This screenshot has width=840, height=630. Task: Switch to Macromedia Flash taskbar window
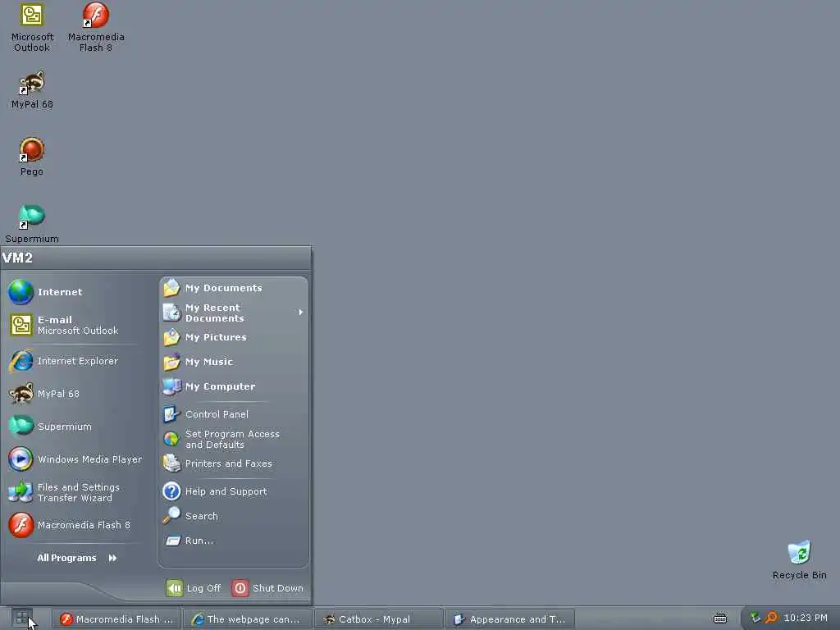[x=116, y=619]
